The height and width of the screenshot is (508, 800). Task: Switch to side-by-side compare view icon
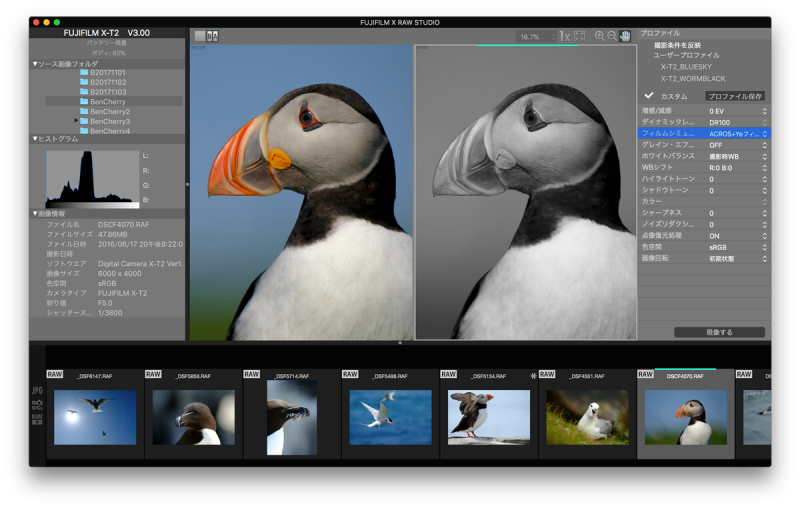(212, 36)
